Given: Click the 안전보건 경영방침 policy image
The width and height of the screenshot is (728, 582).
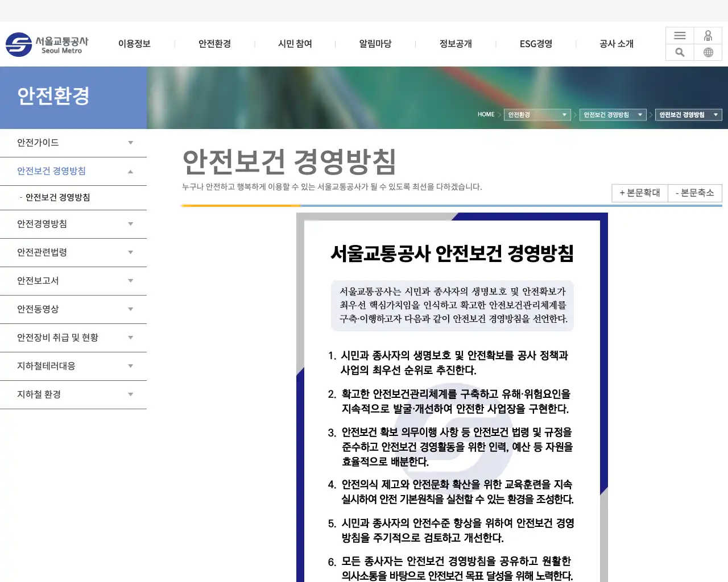Looking at the screenshot, I should pos(452,397).
